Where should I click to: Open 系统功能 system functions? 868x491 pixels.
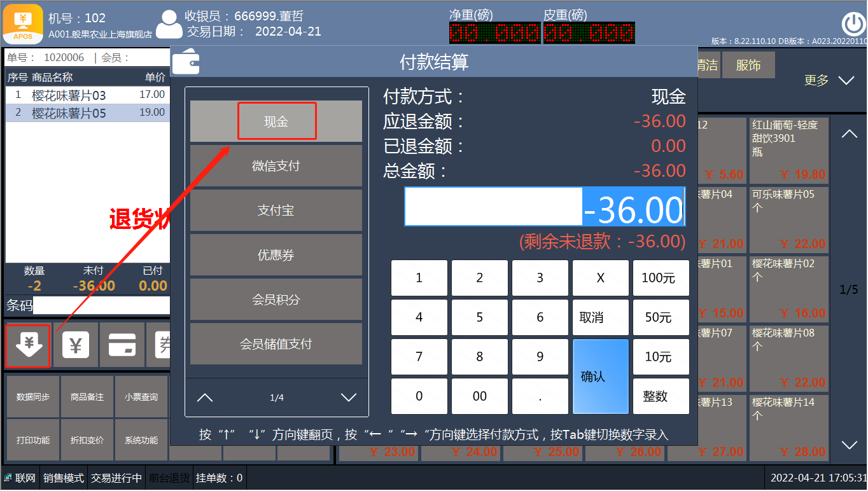(x=141, y=440)
